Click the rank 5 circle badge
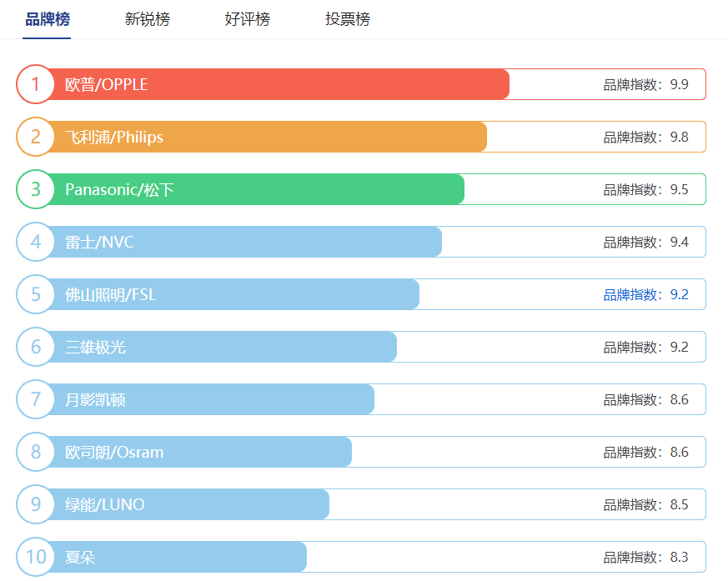Image resolution: width=728 pixels, height=581 pixels. click(x=36, y=294)
